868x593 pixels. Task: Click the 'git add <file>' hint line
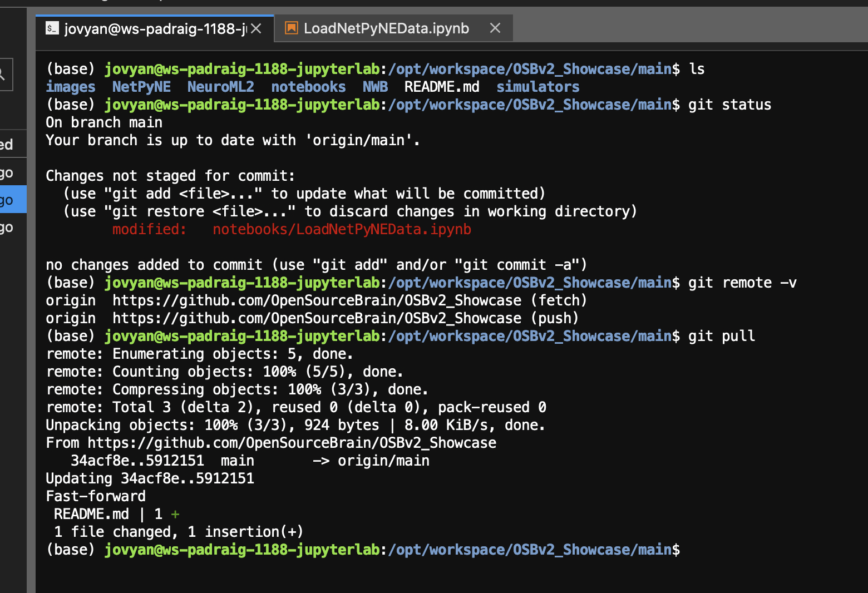click(x=304, y=194)
